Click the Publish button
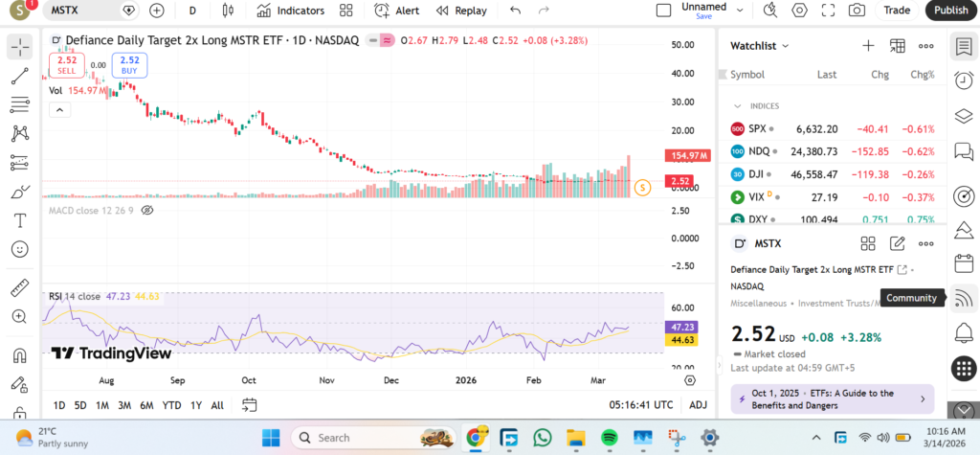Viewport: 980px width, 455px height. 950,11
